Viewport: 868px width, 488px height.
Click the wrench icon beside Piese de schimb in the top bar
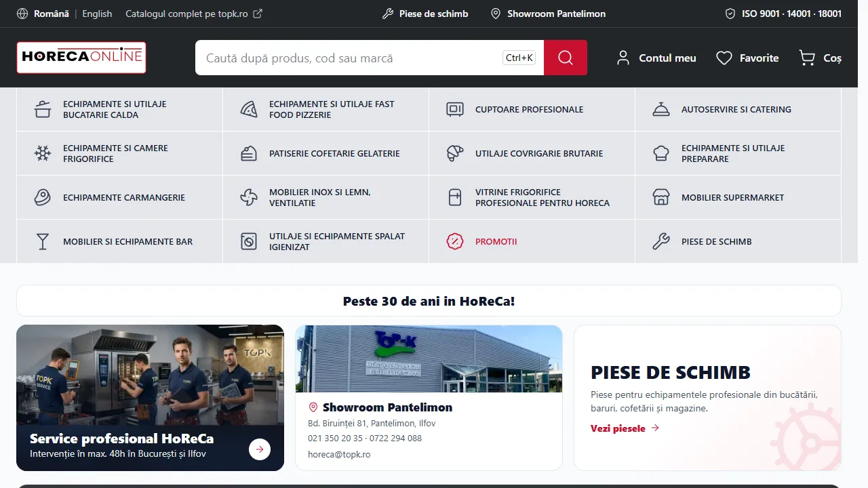[388, 14]
